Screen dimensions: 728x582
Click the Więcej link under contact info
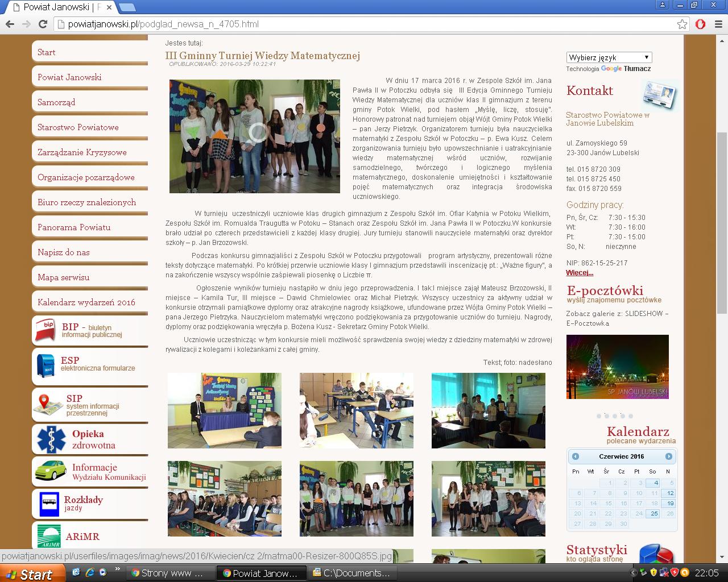click(580, 273)
